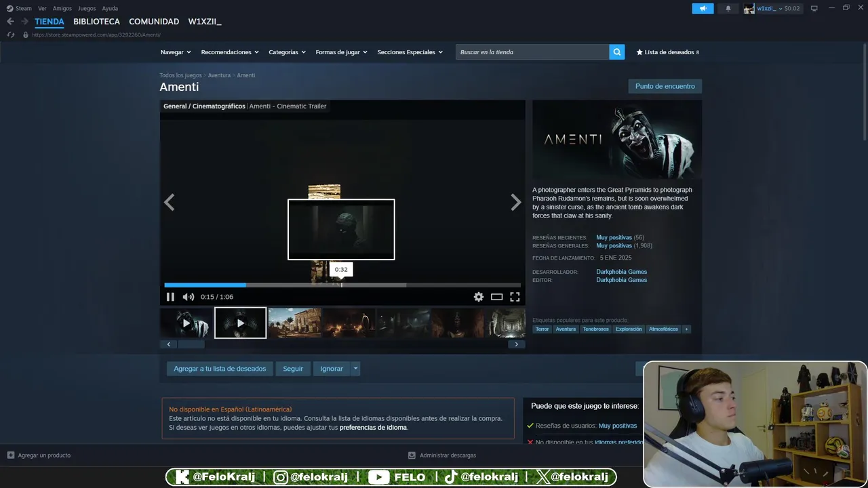Pause the trailer video
Image resolution: width=868 pixels, height=488 pixels.
(170, 297)
